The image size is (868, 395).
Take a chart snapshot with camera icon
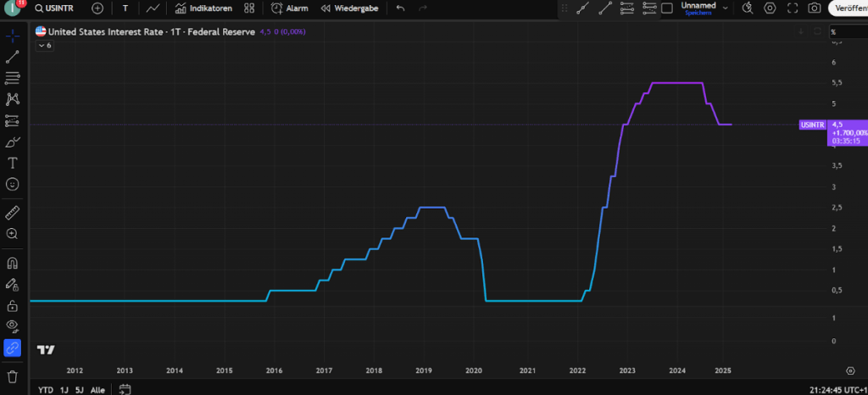click(x=814, y=8)
